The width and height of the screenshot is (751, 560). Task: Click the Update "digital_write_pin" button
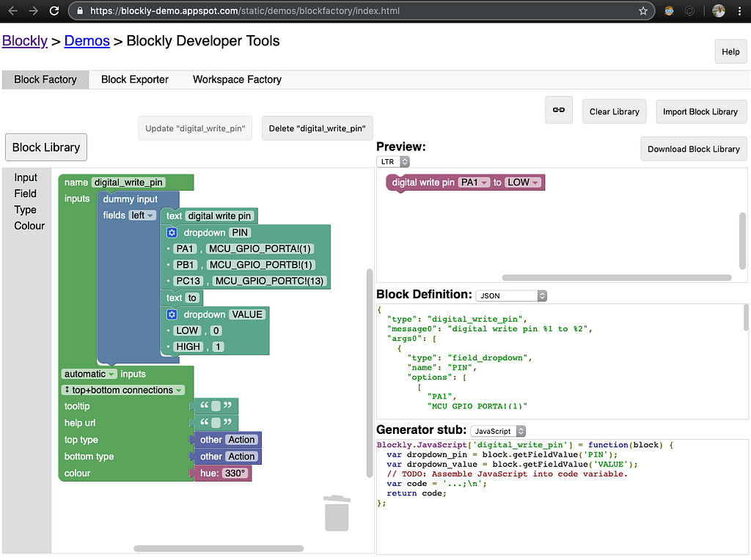[x=195, y=128]
